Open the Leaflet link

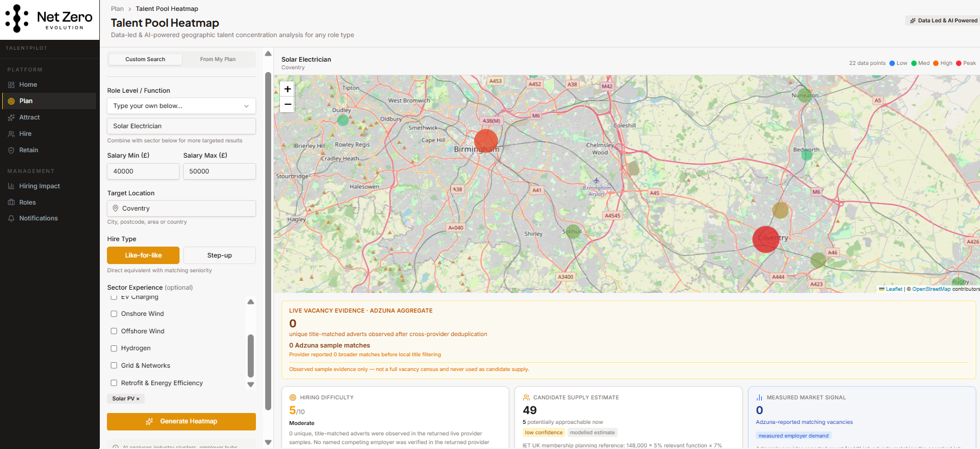pyautogui.click(x=894, y=289)
